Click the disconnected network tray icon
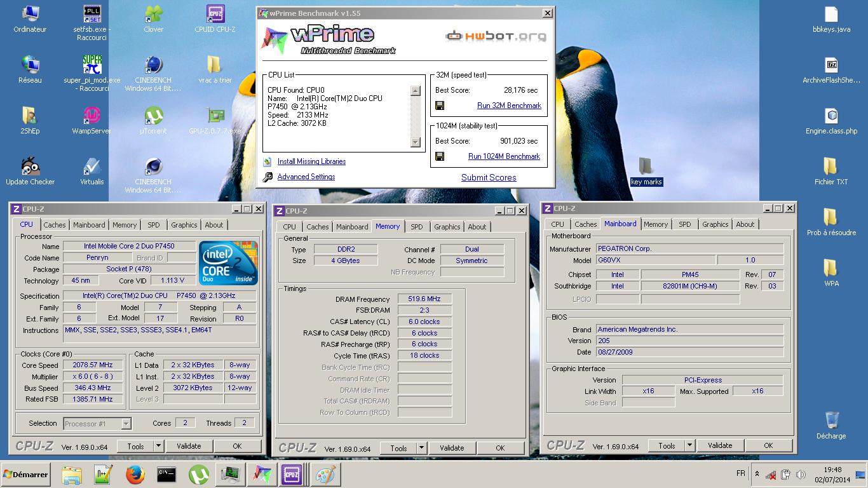 pos(771,475)
